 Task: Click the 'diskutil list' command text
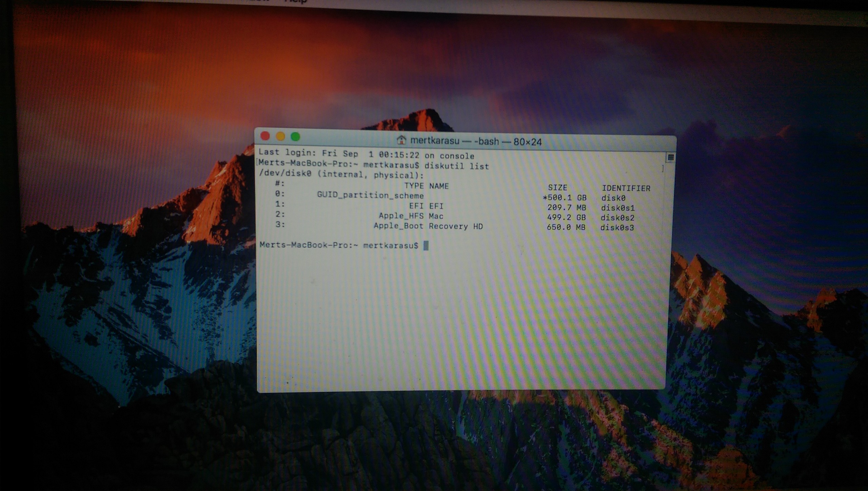(457, 166)
